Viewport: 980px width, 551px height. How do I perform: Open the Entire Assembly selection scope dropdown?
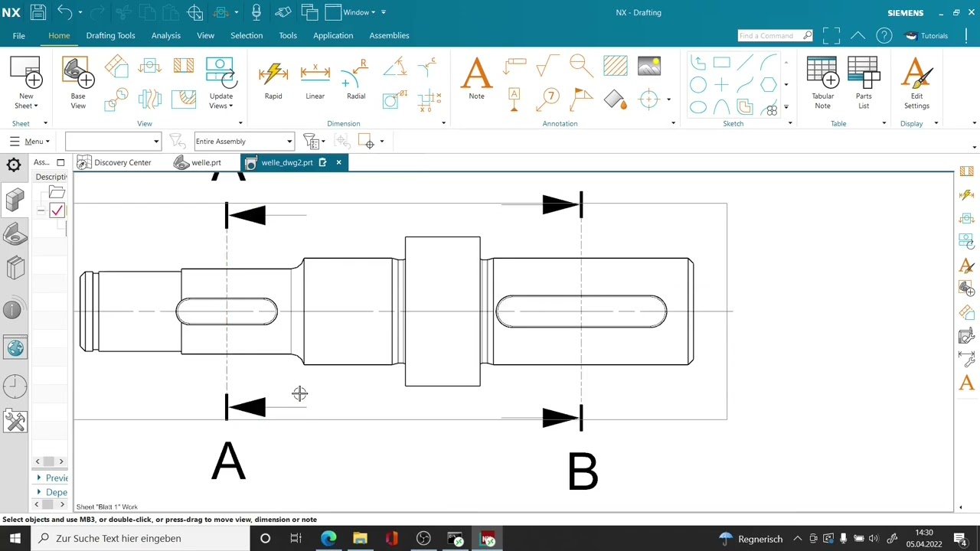coord(243,142)
